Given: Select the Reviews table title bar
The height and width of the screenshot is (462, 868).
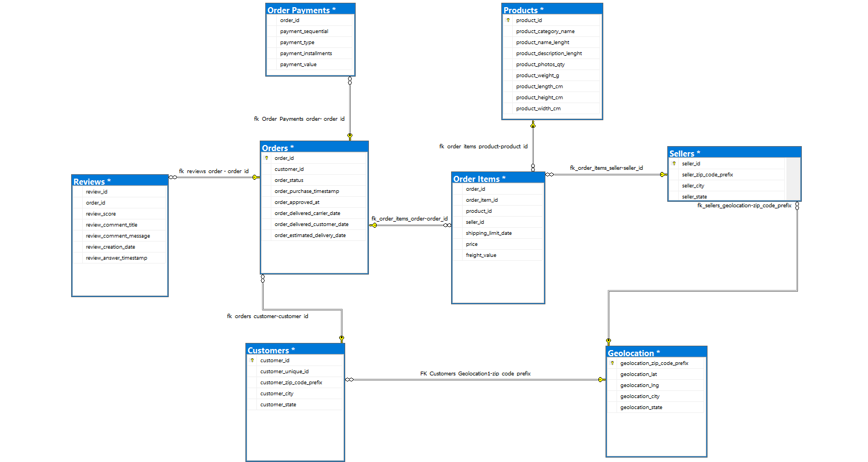Looking at the screenshot, I should [120, 181].
